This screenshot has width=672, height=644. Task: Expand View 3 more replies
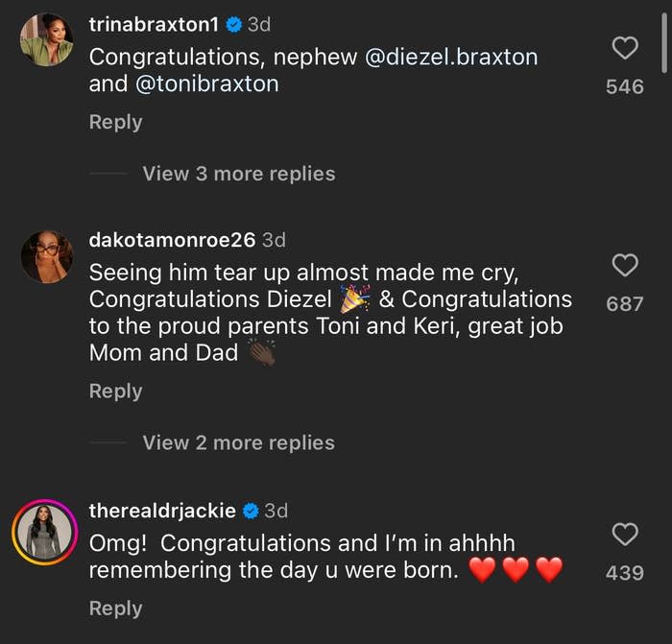pyautogui.click(x=238, y=174)
